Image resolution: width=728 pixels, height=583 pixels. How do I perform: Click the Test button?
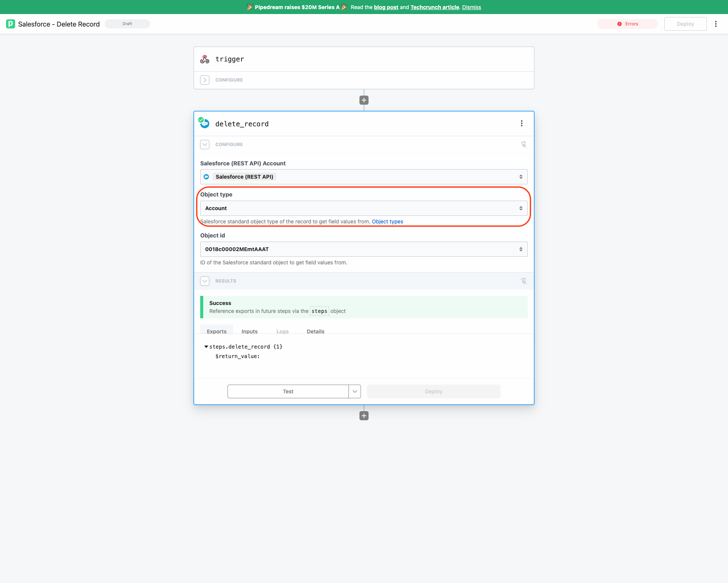tap(288, 391)
